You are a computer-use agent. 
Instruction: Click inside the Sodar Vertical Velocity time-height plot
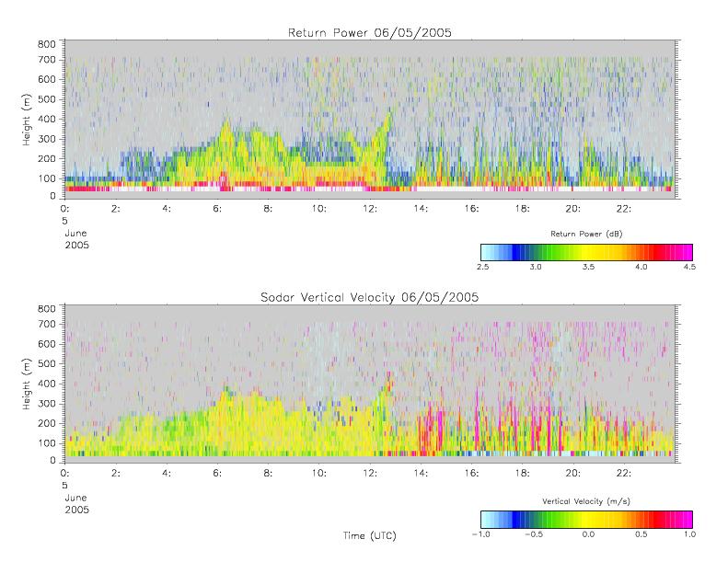click(x=370, y=384)
